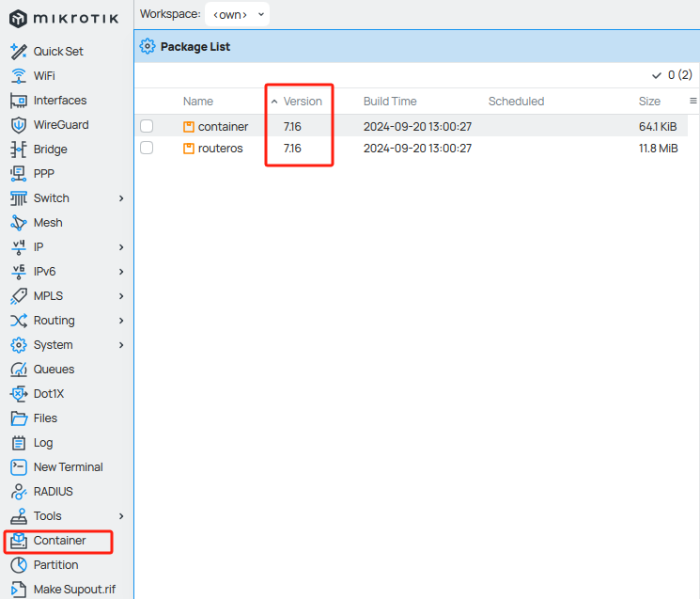Click the Partition label in sidebar
The width and height of the screenshot is (700, 599).
tap(55, 565)
